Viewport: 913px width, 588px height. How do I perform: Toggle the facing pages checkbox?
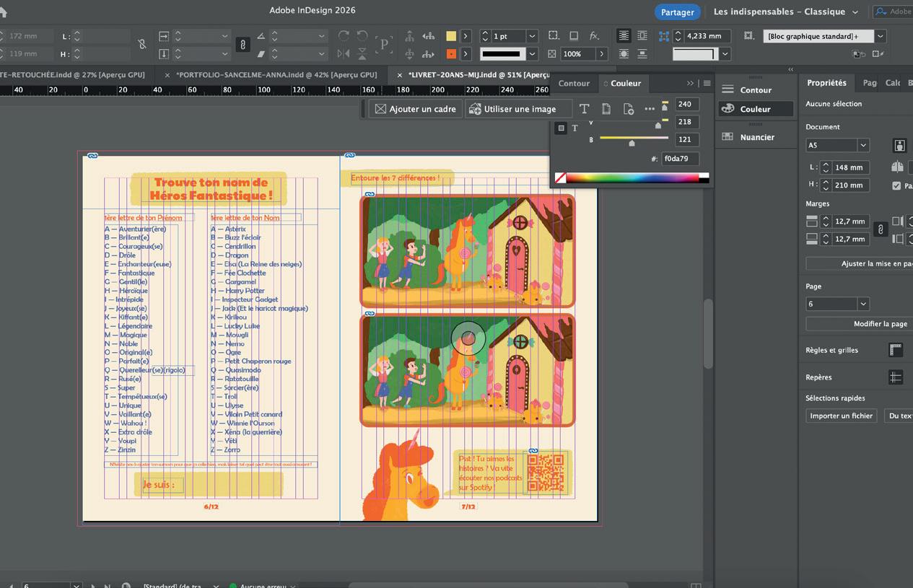[x=896, y=185]
